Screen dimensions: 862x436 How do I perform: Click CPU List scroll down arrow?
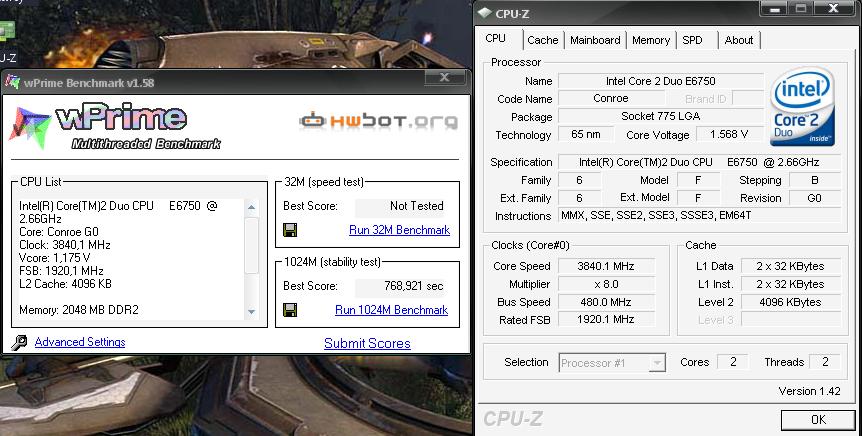pyautogui.click(x=251, y=312)
